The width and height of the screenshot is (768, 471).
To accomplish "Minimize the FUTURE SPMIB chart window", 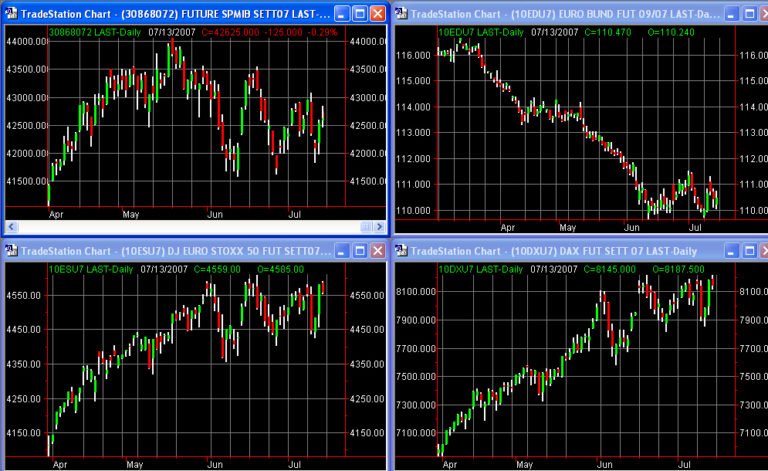I will [340, 14].
